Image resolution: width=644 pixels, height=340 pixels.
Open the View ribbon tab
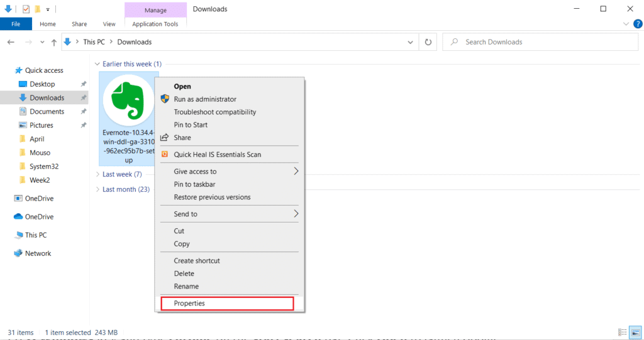(109, 24)
